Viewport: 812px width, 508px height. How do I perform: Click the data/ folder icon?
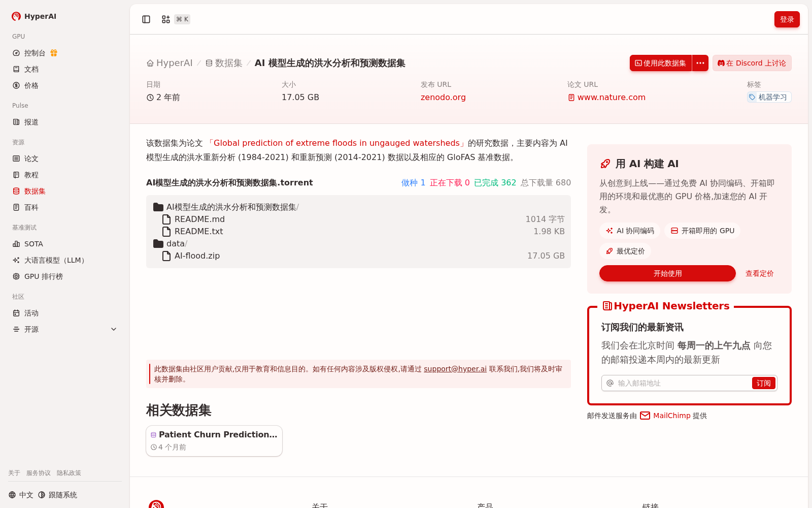[158, 243]
